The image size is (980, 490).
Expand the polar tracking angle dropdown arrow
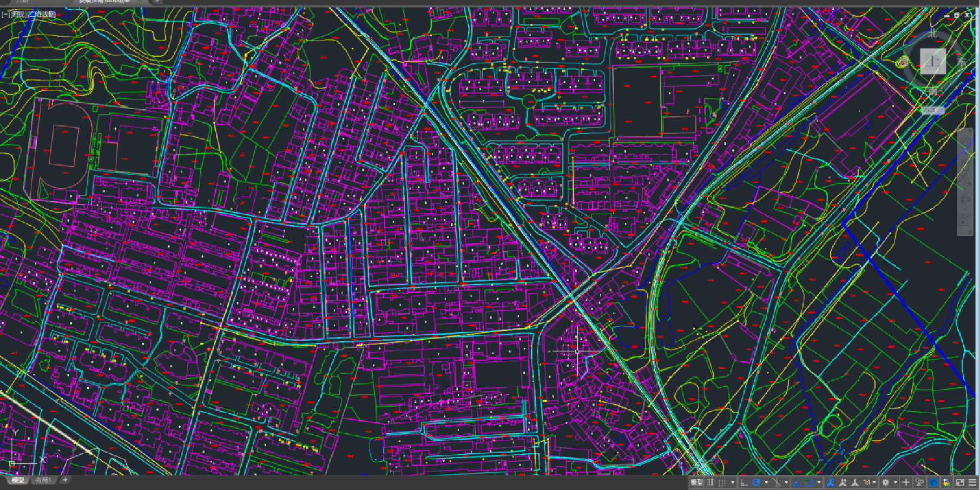click(x=766, y=482)
